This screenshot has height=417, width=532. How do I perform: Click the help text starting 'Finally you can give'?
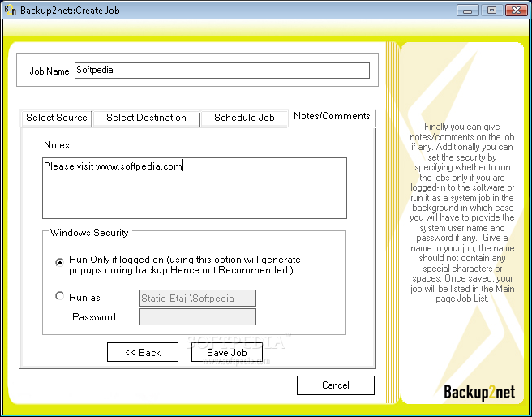[462, 213]
